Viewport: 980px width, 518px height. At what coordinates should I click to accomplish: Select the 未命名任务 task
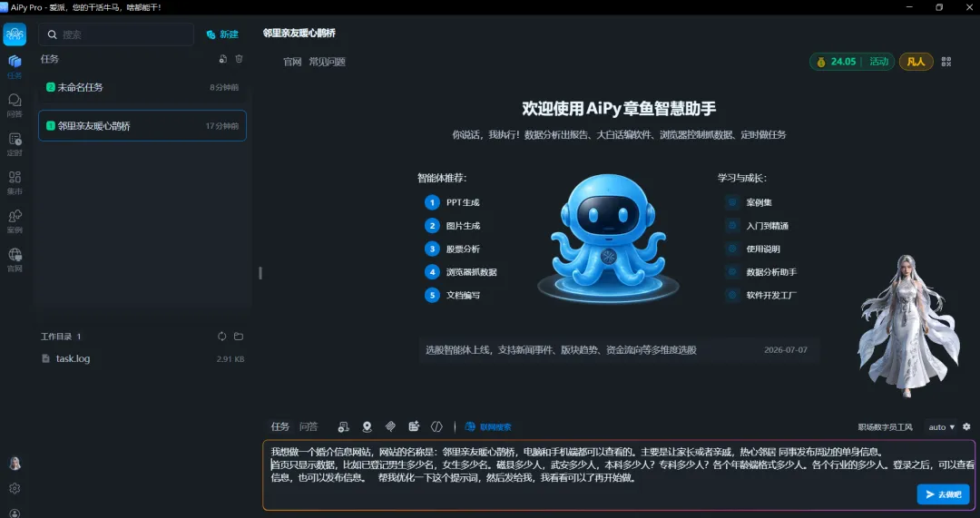click(x=142, y=87)
